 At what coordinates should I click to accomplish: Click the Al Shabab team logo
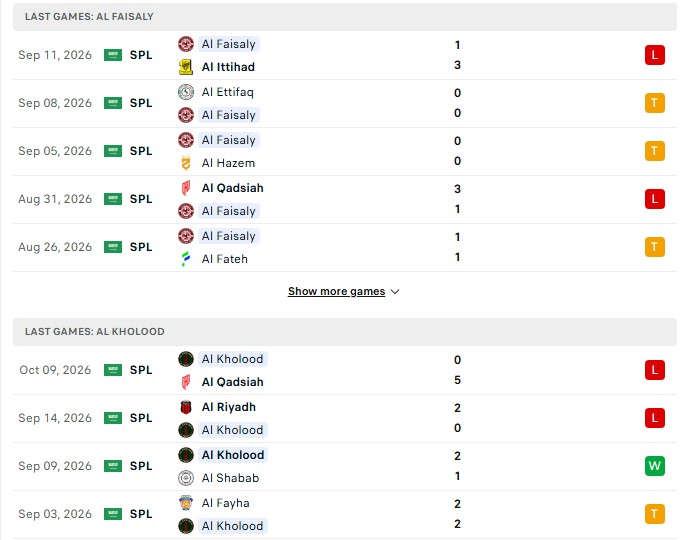pos(186,478)
